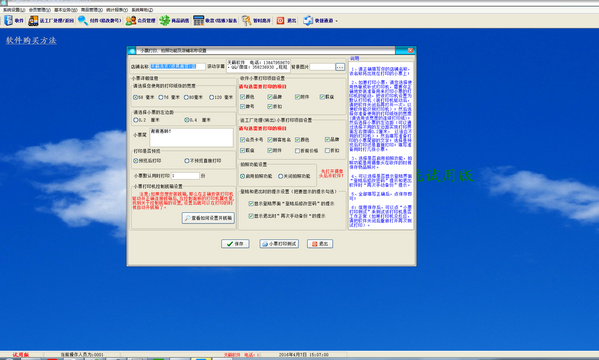Viewport: 599px width, 360px height.
Task: Open the 会员管理 menu in menu bar
Action: pos(40,10)
